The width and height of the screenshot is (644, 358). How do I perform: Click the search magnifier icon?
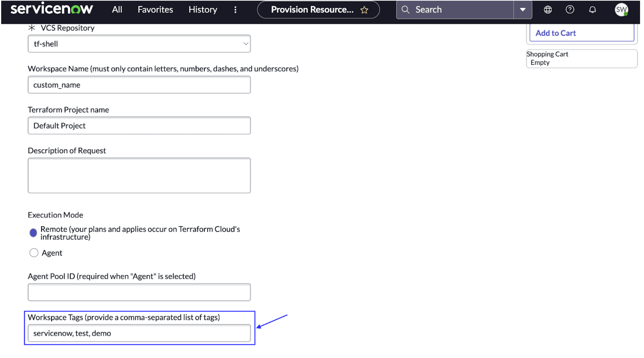(x=405, y=10)
